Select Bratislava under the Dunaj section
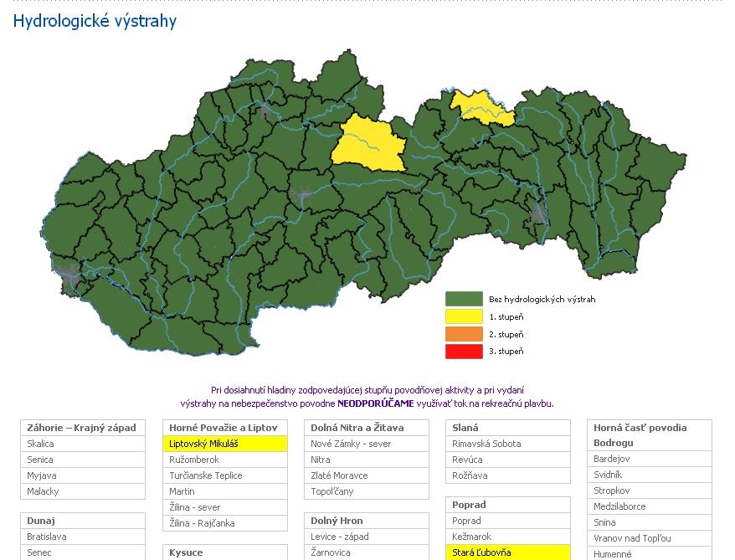This screenshot has width=735, height=560. pyautogui.click(x=46, y=537)
